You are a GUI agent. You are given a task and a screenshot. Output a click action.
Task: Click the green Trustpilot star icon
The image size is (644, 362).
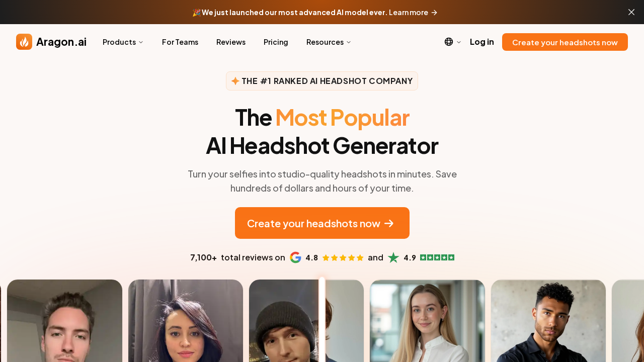point(393,257)
